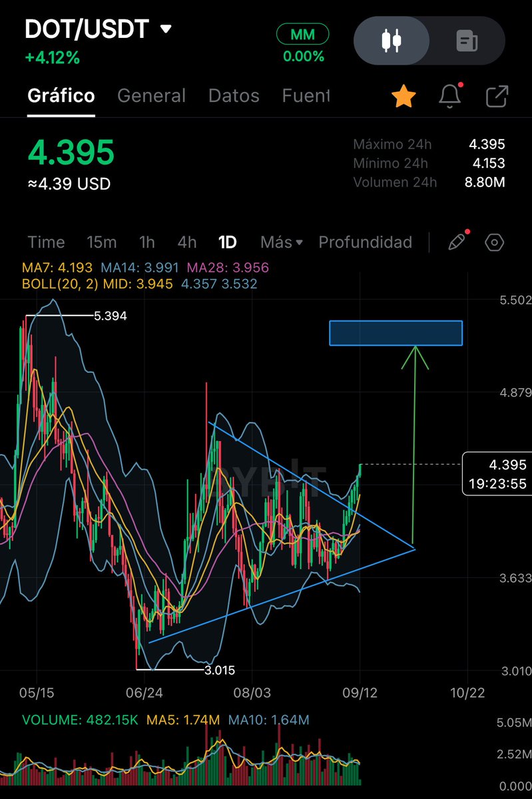Open chart settings hexagon icon
This screenshot has height=799, width=532.
coord(494,242)
